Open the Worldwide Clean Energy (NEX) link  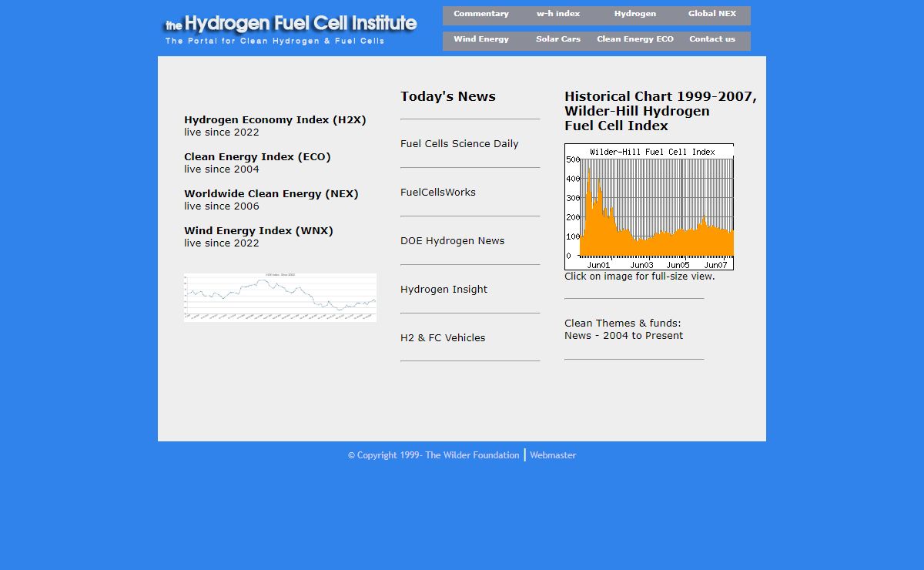[271, 194]
